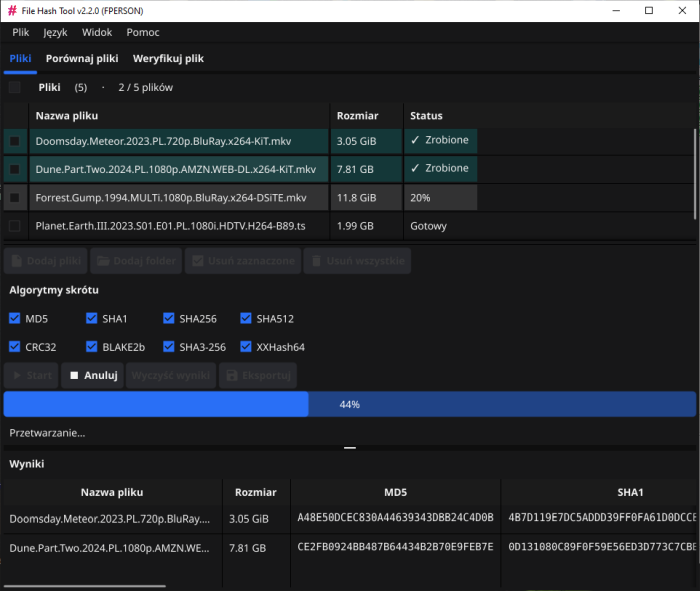
Task: Click the Rozmiar header in Wyniki table
Action: click(x=256, y=492)
